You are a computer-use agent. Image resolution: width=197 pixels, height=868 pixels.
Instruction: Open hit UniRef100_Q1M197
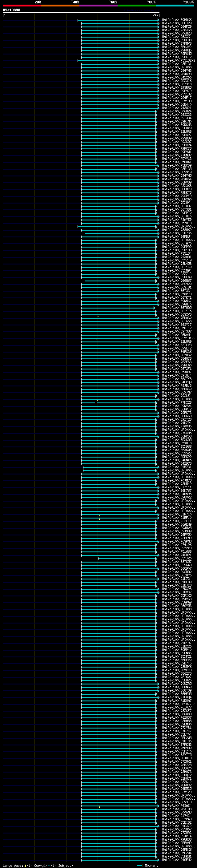click(176, 643)
